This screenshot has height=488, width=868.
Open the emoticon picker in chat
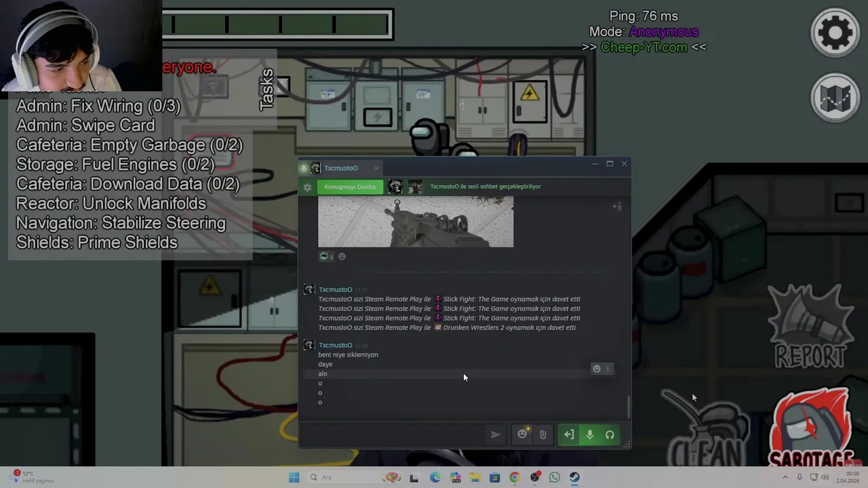[x=522, y=434]
